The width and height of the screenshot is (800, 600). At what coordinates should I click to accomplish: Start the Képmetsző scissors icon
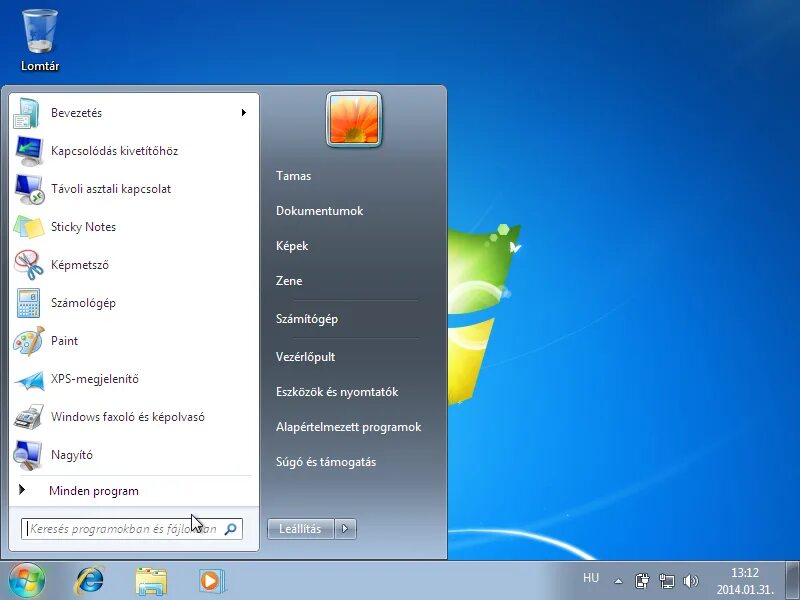[29, 265]
